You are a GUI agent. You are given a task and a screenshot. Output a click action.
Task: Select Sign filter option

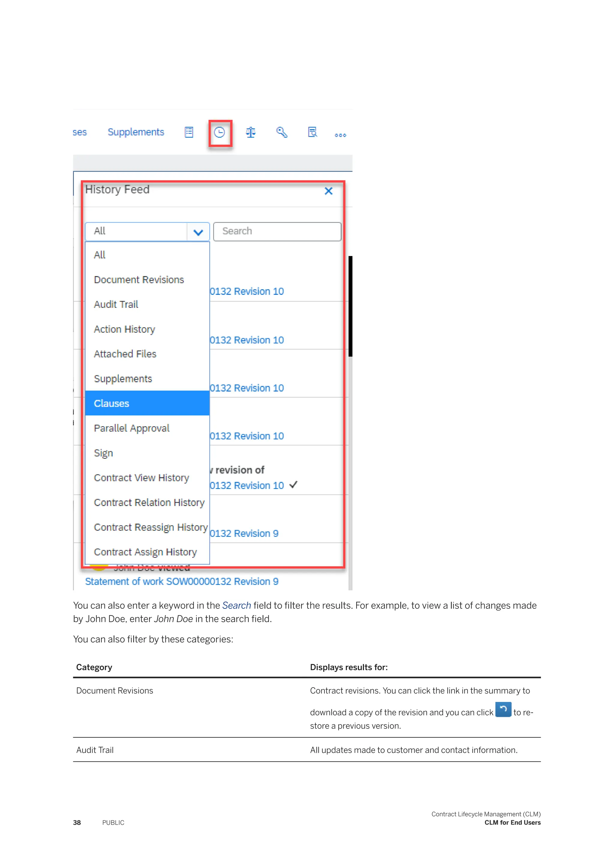click(148, 453)
